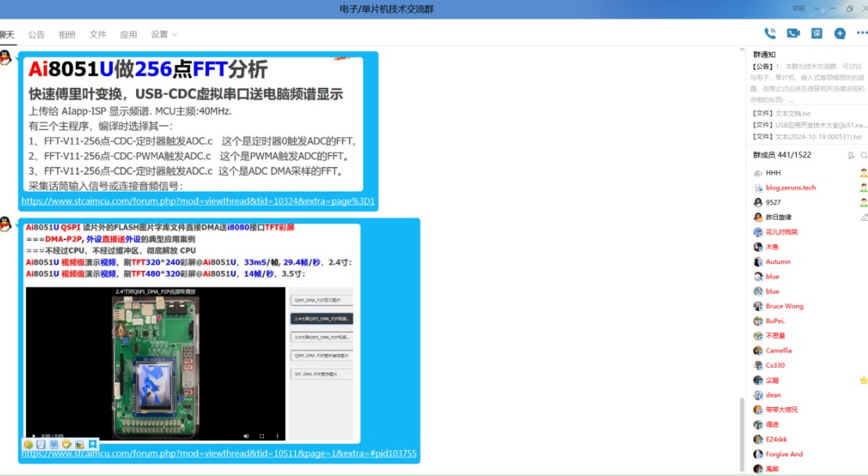Open the 应用 apps tab
Screen dimensions: 868x476
pos(128,34)
